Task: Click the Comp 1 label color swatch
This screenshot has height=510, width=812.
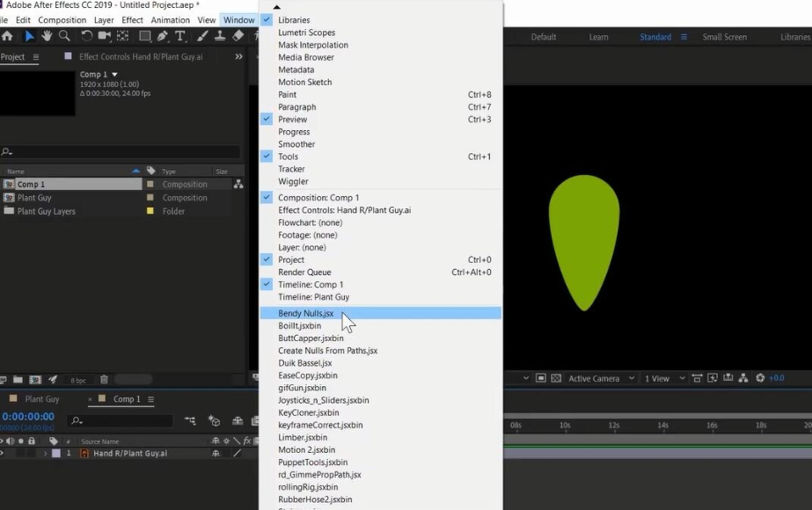Action: point(150,185)
